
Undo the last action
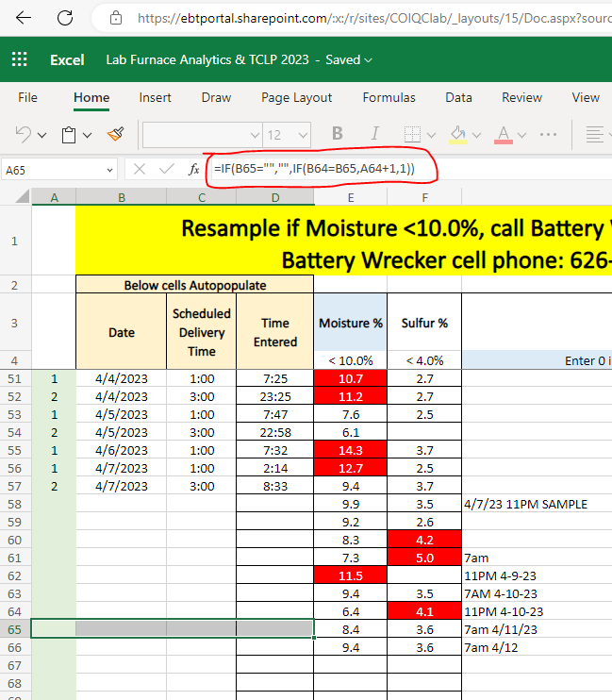[x=24, y=134]
